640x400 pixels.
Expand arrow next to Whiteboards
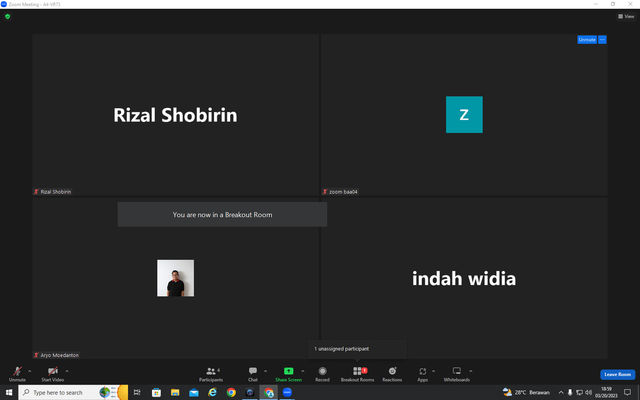471,371
